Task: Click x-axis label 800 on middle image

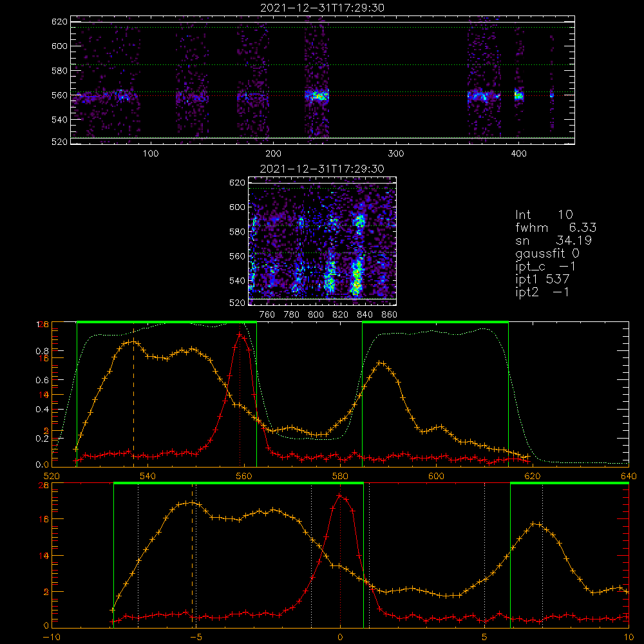Action: [316, 315]
